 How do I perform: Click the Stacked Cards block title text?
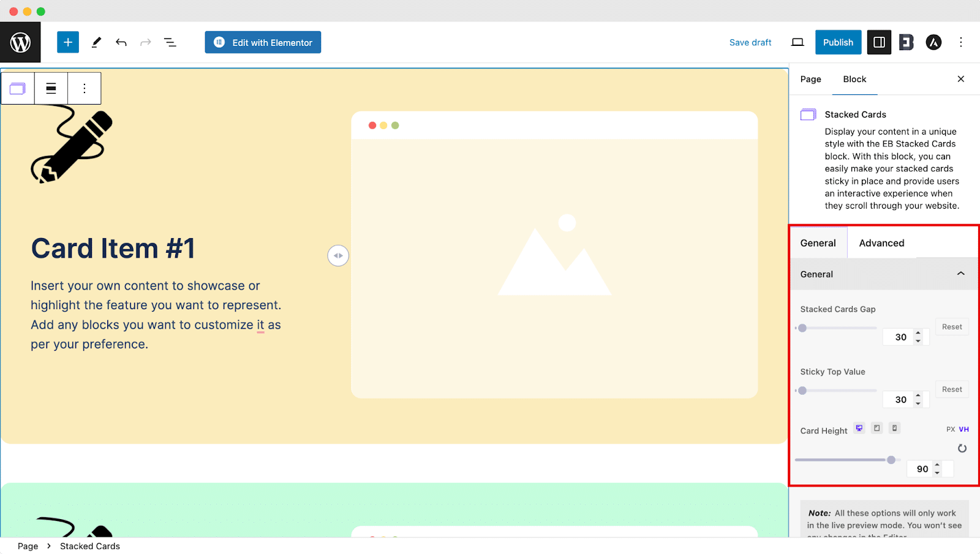855,114
